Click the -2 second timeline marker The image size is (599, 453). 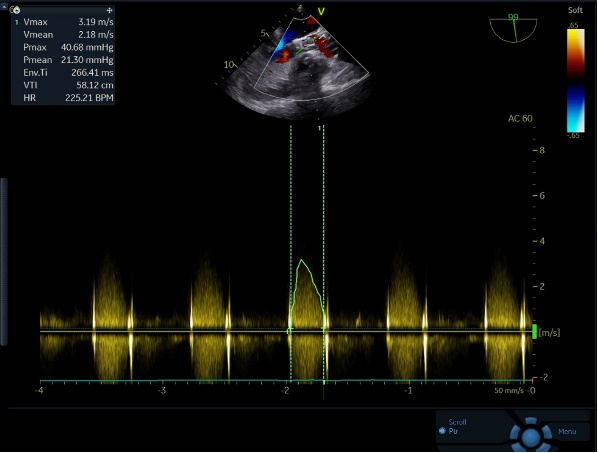286,391
